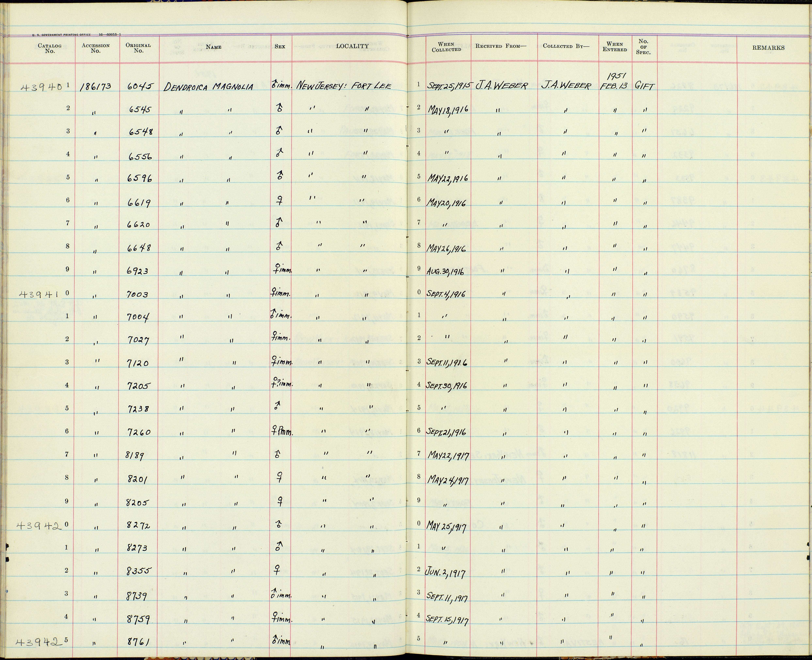Select original number 7238
This screenshot has height=660, width=812.
139,409
